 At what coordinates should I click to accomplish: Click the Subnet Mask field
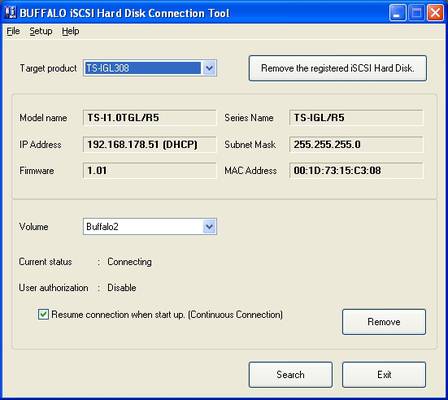coord(356,145)
